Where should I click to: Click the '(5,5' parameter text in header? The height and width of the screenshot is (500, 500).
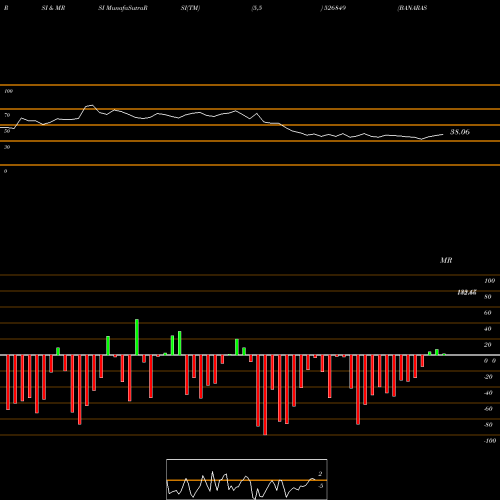coord(257,8)
